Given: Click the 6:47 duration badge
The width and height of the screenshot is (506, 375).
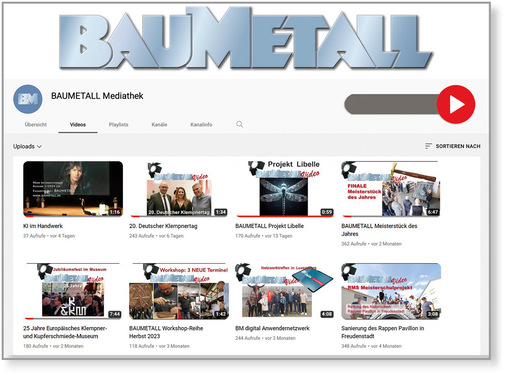Looking at the screenshot, I should (433, 212).
